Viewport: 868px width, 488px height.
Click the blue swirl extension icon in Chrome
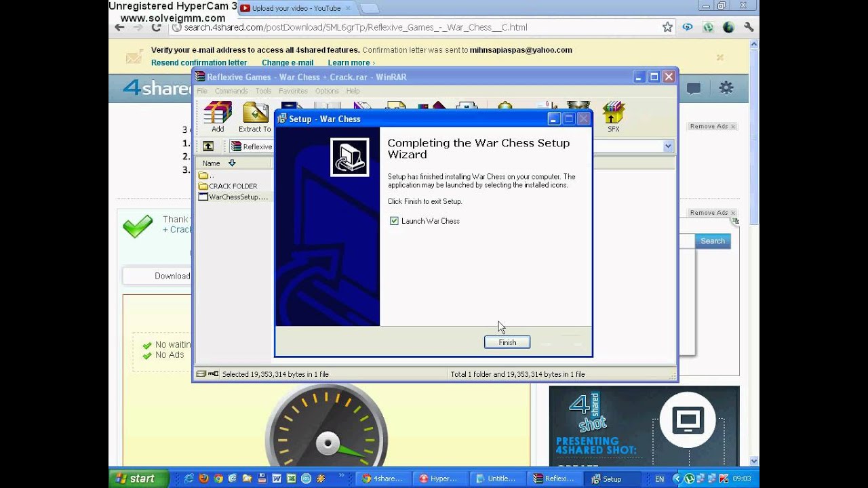(688, 27)
